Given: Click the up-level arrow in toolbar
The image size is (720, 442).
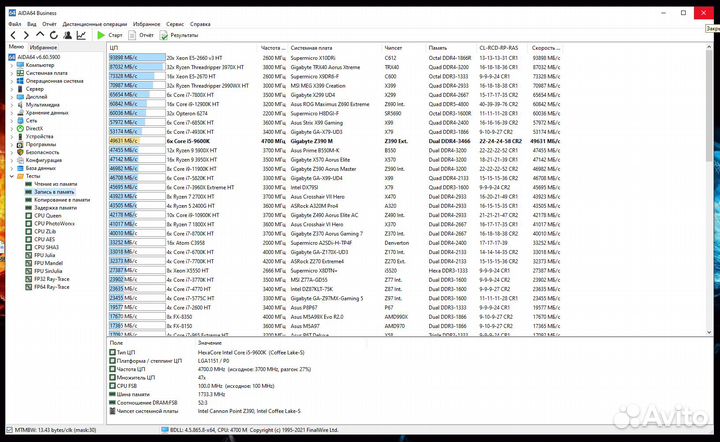Looking at the screenshot, I should click(x=40, y=34).
